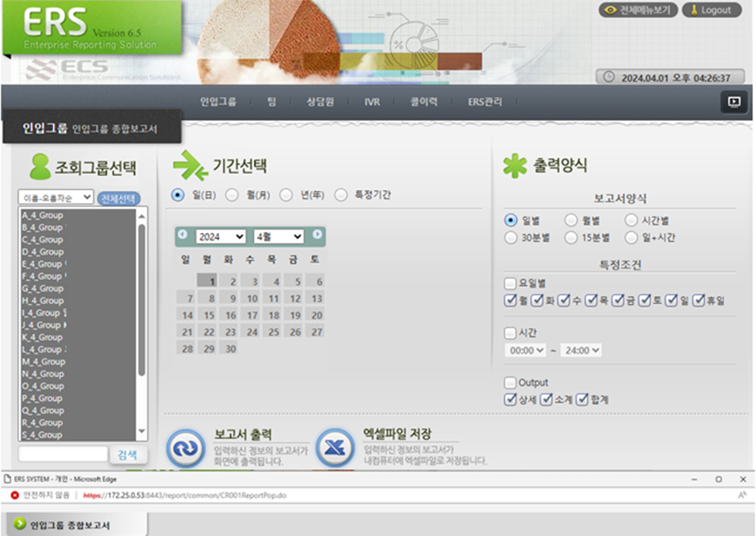
Task: Click the screen display icon in navigation bar
Action: pyautogui.click(x=734, y=102)
